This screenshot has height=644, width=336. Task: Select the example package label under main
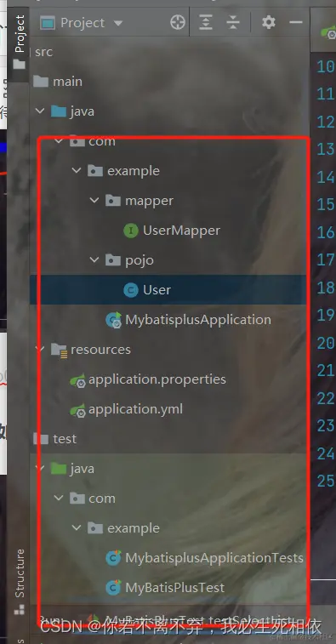(x=134, y=171)
